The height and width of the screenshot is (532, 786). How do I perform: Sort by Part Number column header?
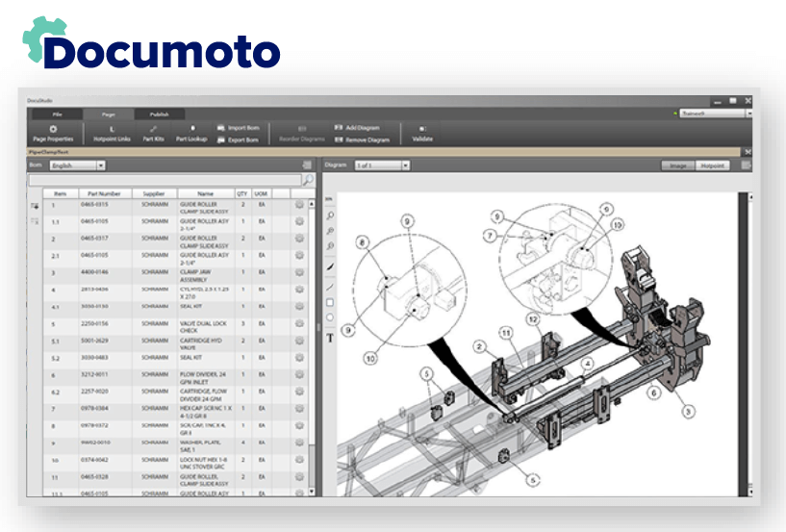click(x=104, y=193)
